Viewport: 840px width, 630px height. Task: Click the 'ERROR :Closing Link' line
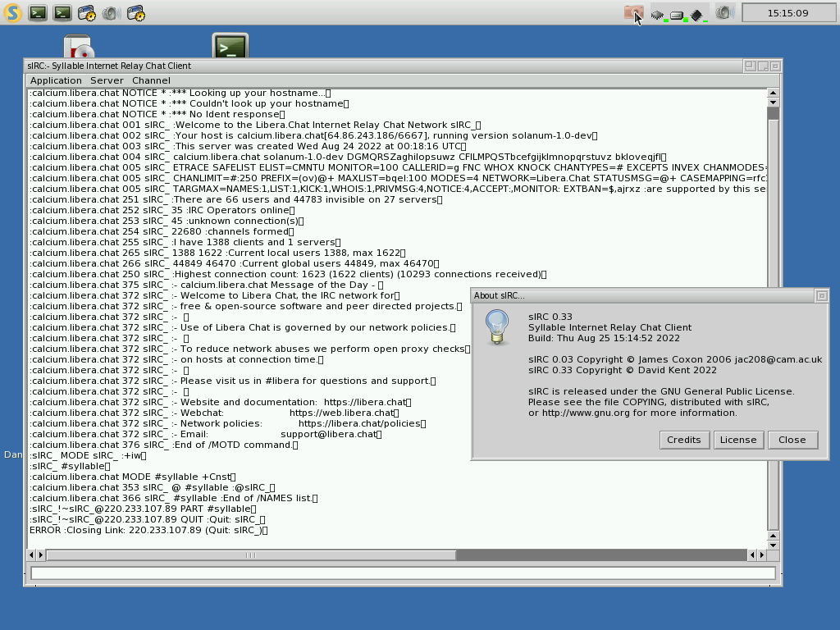tap(148, 531)
